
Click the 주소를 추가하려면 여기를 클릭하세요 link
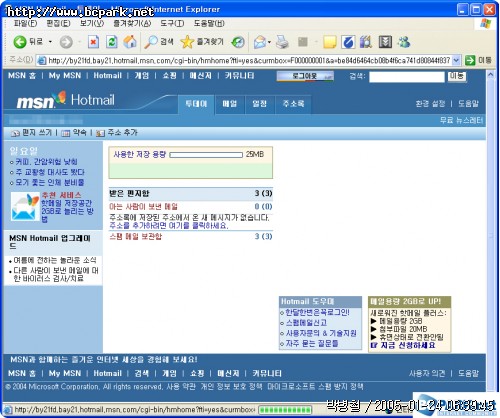pos(169,226)
